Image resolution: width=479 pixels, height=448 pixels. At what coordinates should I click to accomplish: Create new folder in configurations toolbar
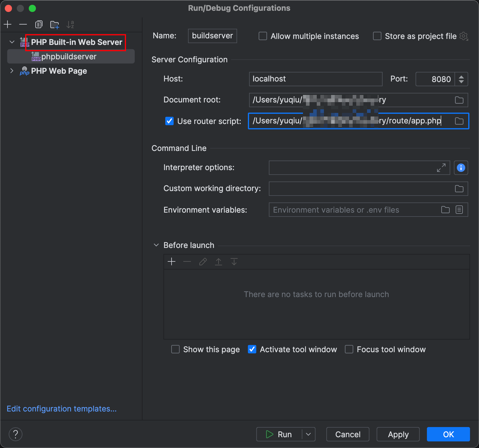54,25
